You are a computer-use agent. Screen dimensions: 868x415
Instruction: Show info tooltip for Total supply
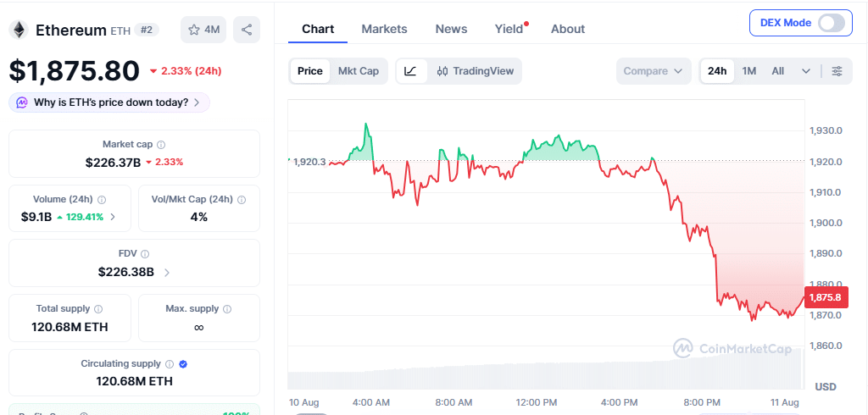pos(98,309)
